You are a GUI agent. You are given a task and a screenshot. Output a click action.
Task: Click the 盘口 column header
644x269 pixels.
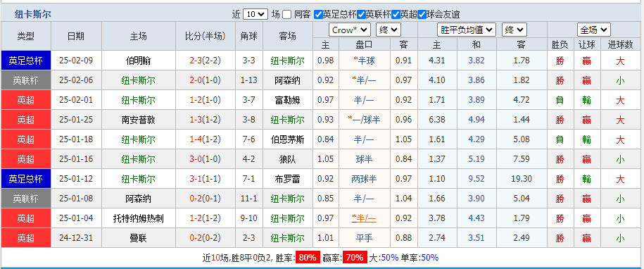[x=364, y=44]
